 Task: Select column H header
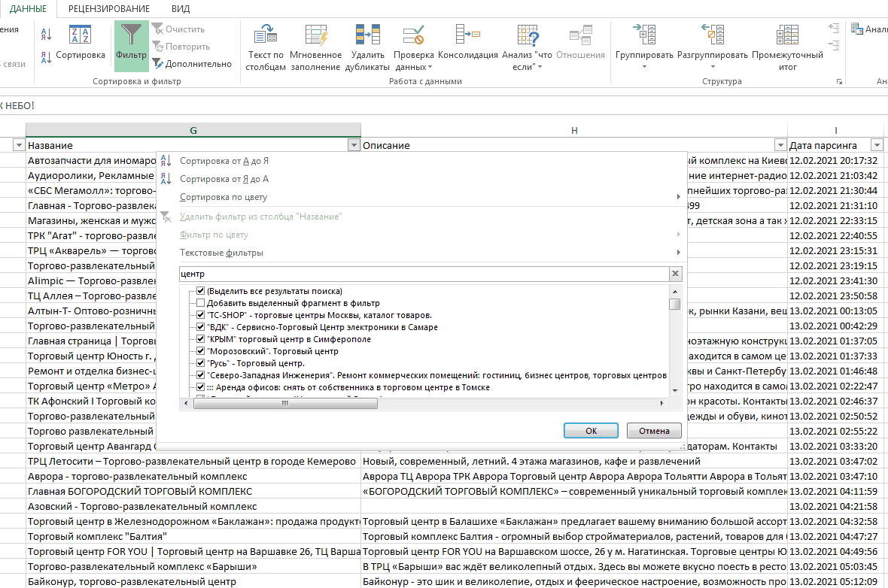574,130
